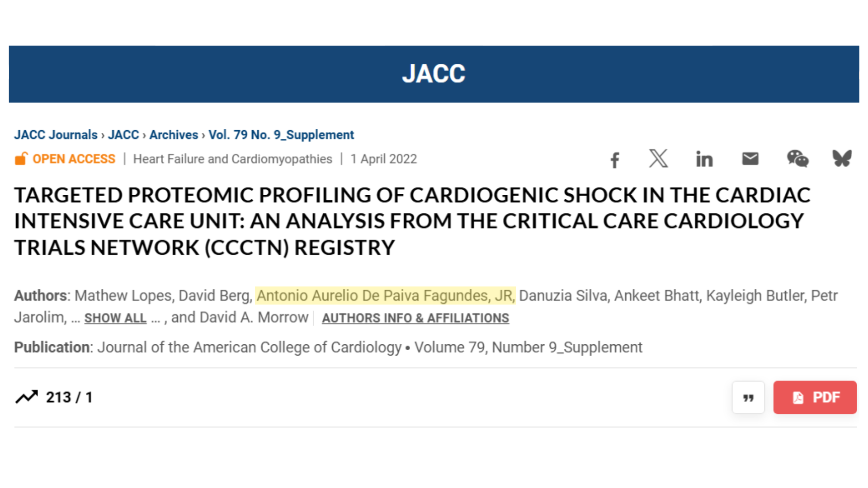The image size is (868, 488).
Task: Share article on Bluesky butterfly icon
Action: tap(842, 158)
